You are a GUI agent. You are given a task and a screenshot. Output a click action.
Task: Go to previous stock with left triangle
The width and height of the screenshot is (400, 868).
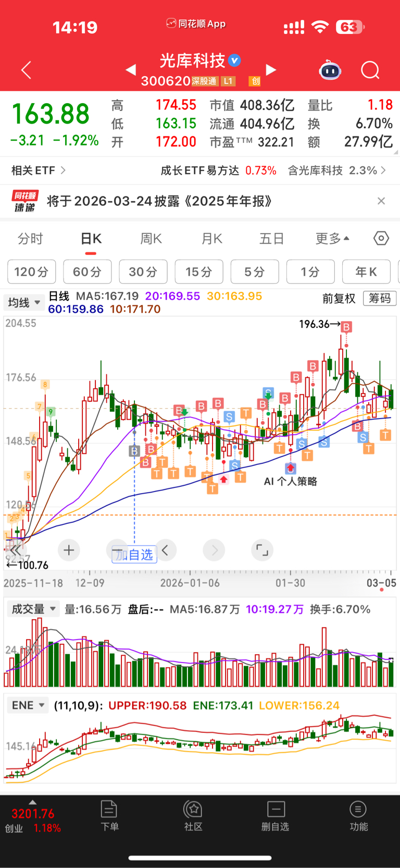coord(131,70)
